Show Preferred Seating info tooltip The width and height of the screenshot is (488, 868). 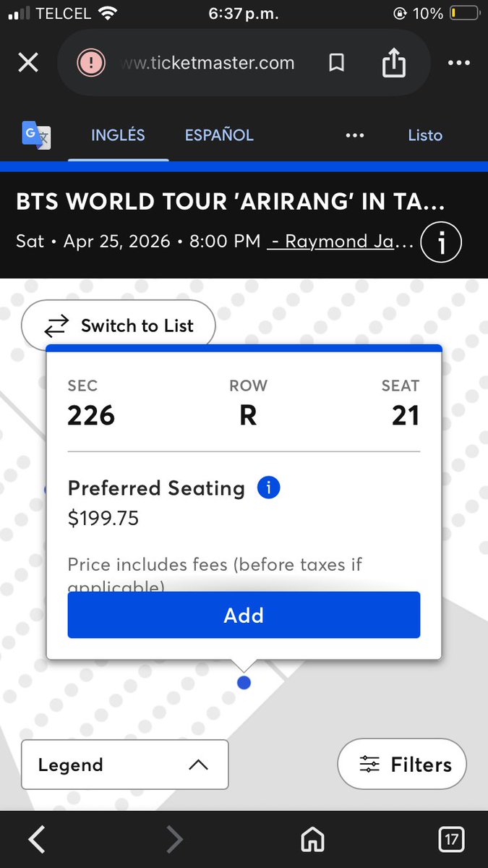[268, 488]
